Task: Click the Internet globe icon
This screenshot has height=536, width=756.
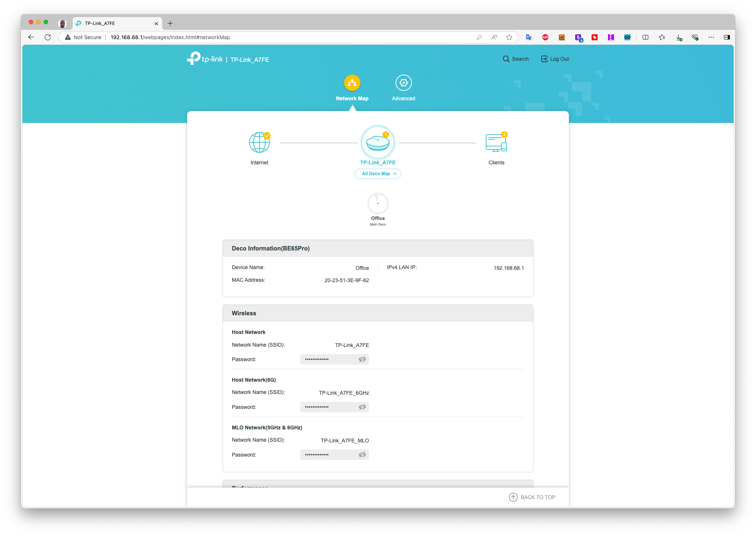Action: point(259,142)
